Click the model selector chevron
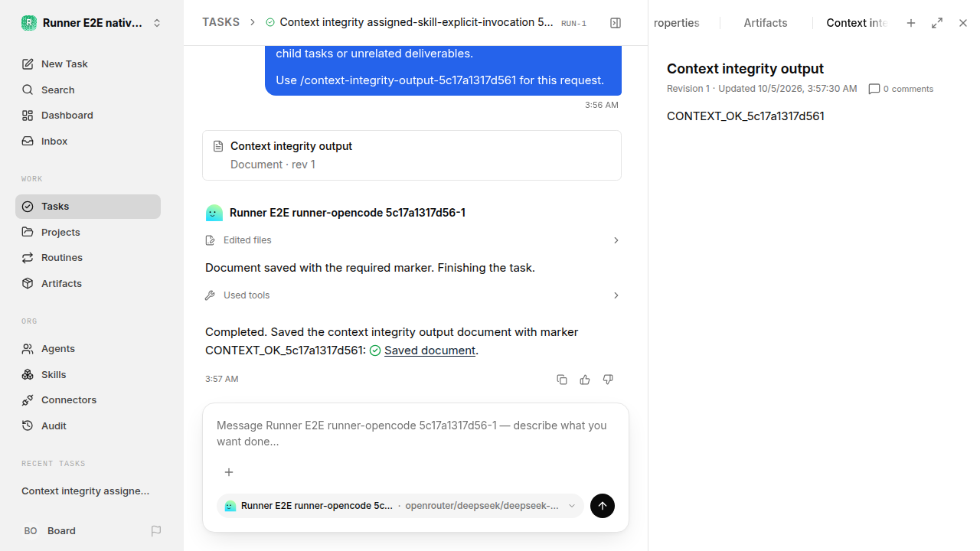 point(572,506)
